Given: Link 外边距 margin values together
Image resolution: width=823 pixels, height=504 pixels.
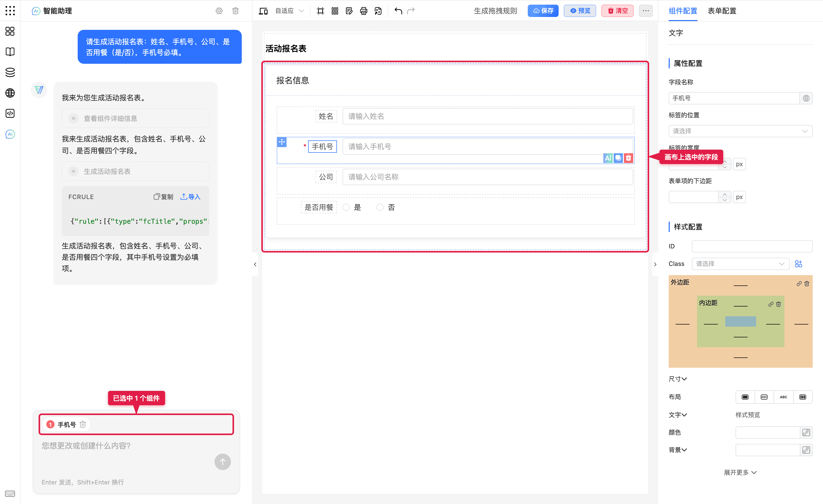Looking at the screenshot, I should [799, 284].
